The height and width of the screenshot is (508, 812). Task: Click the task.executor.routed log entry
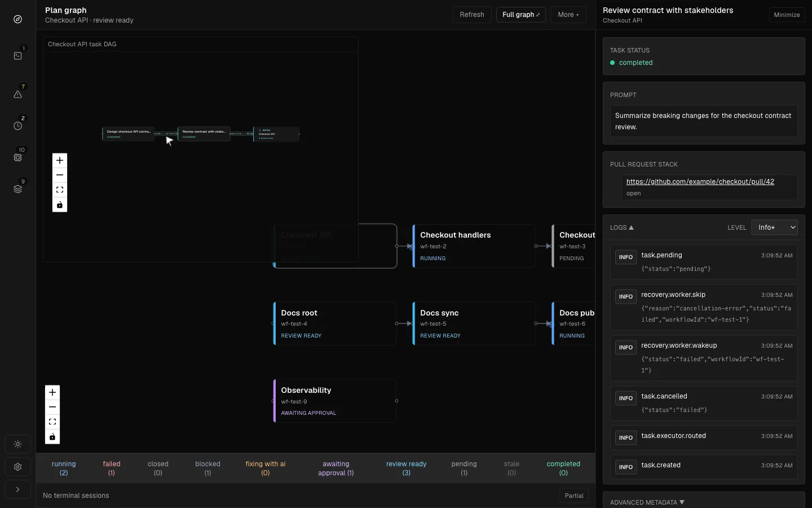pyautogui.click(x=704, y=437)
